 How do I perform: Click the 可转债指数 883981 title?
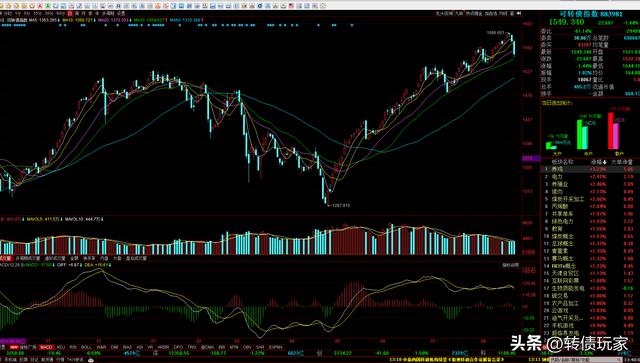(x=591, y=14)
